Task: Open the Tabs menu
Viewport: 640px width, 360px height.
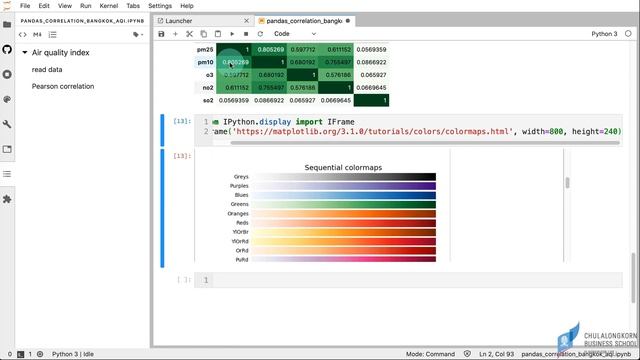Action: click(x=133, y=6)
